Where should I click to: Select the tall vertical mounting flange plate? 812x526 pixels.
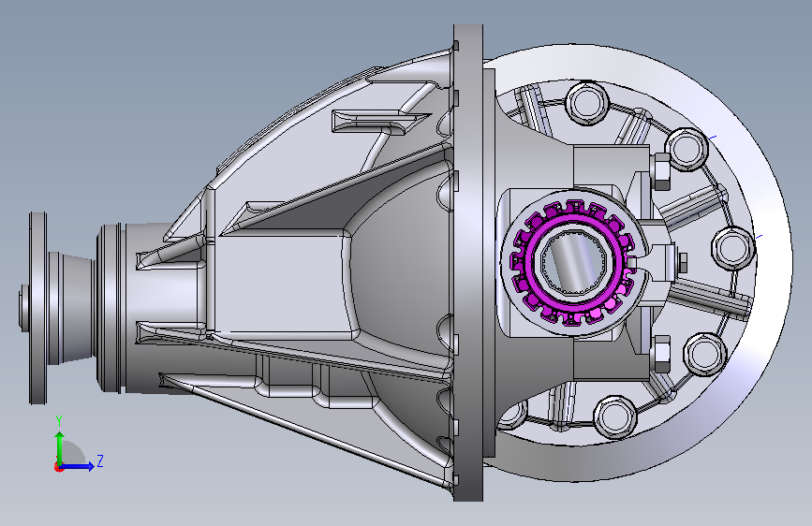[x=468, y=262]
